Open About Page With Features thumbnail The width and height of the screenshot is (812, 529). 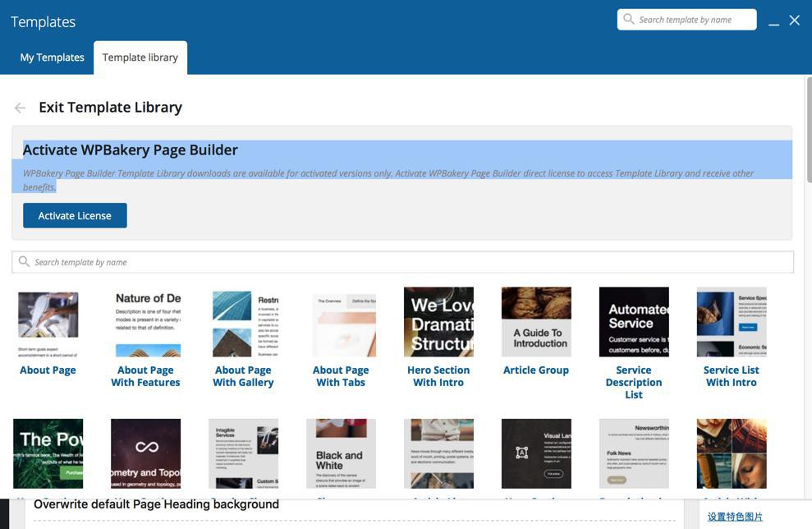(145, 322)
